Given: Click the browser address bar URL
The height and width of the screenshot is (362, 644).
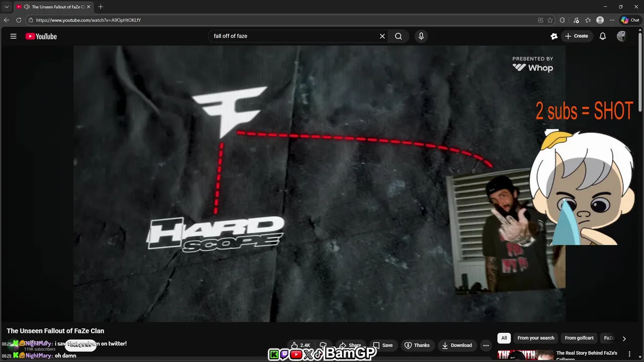Looking at the screenshot, I should click(89, 20).
